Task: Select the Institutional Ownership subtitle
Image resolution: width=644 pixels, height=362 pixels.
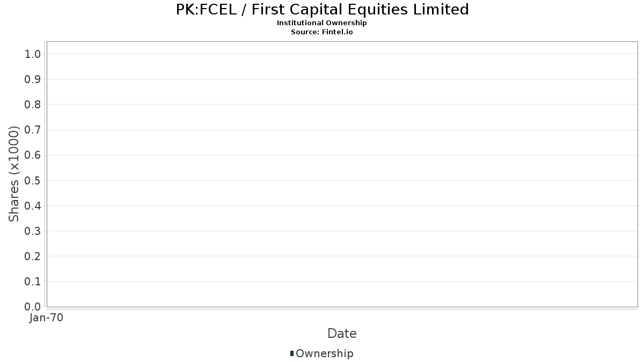Action: pos(322,23)
